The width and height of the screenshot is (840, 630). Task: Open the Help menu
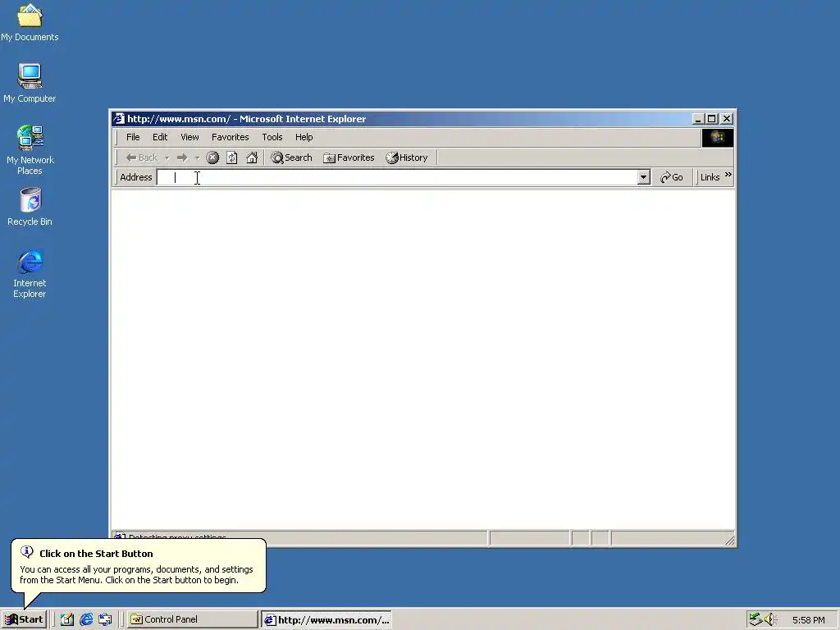(304, 137)
